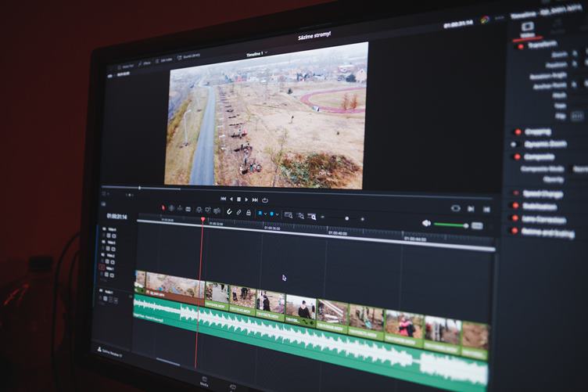Collapse the Transform section header
Viewport: 588px width, 392px height.
[x=542, y=45]
